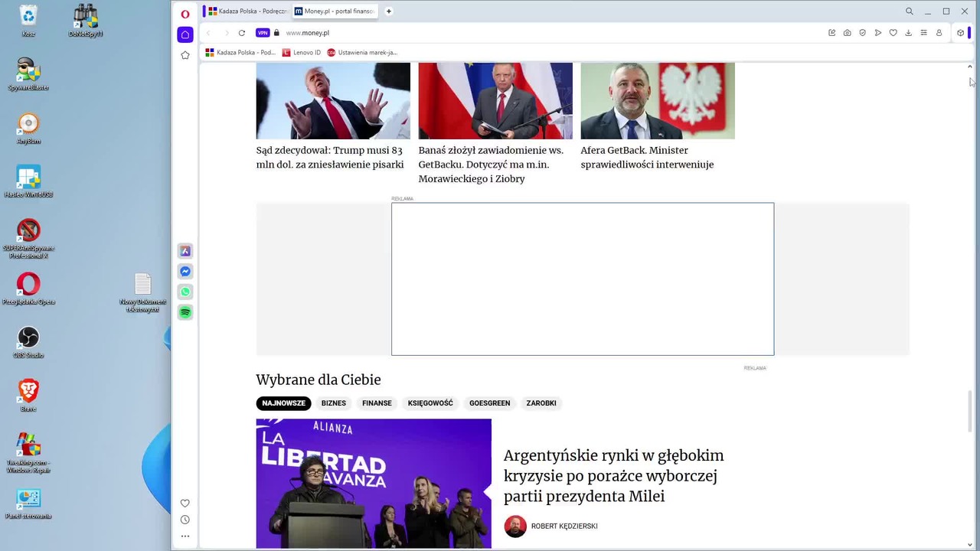
Task: Open the sidebar history clock icon
Action: coord(185,520)
